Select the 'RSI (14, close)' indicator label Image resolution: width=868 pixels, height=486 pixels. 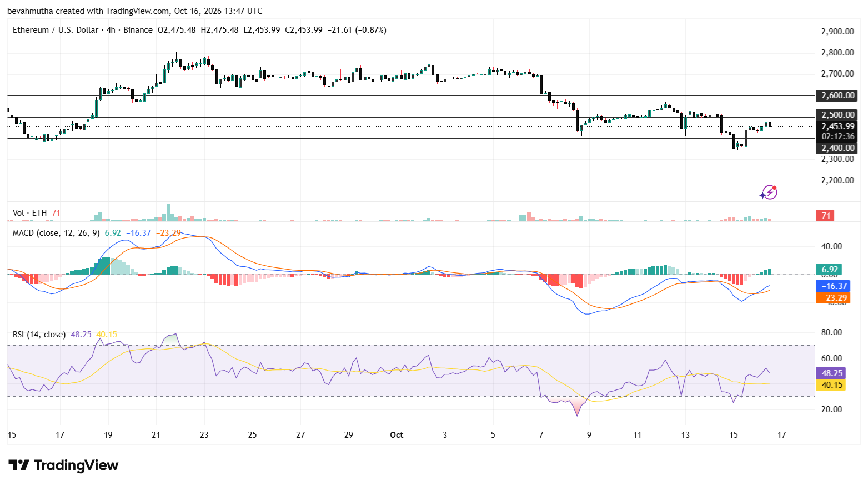coord(39,335)
